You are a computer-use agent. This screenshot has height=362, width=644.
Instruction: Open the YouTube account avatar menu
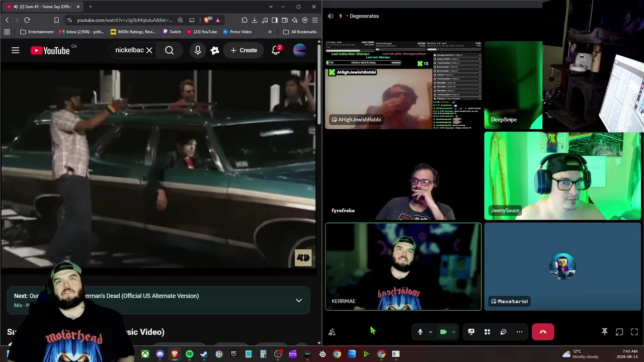299,50
